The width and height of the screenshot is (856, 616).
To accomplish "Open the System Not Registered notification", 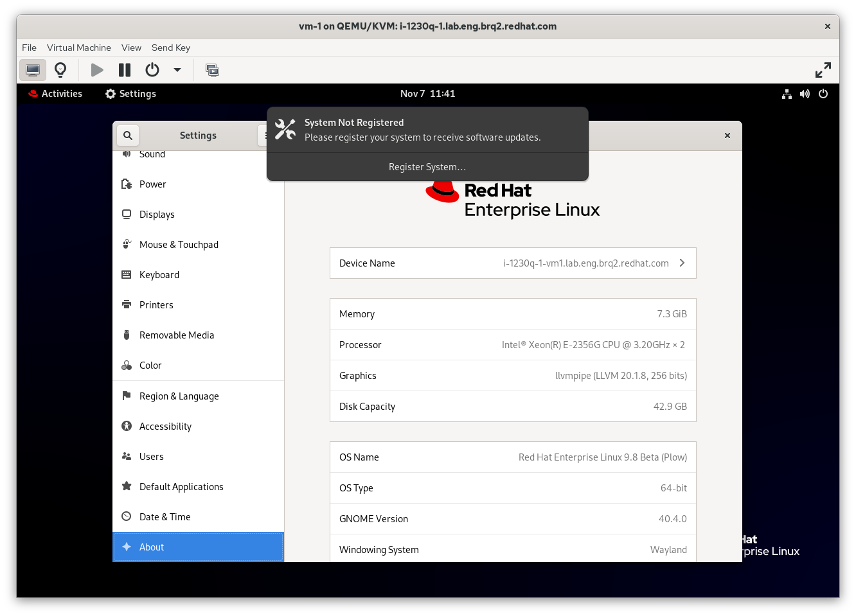I will pos(427,130).
